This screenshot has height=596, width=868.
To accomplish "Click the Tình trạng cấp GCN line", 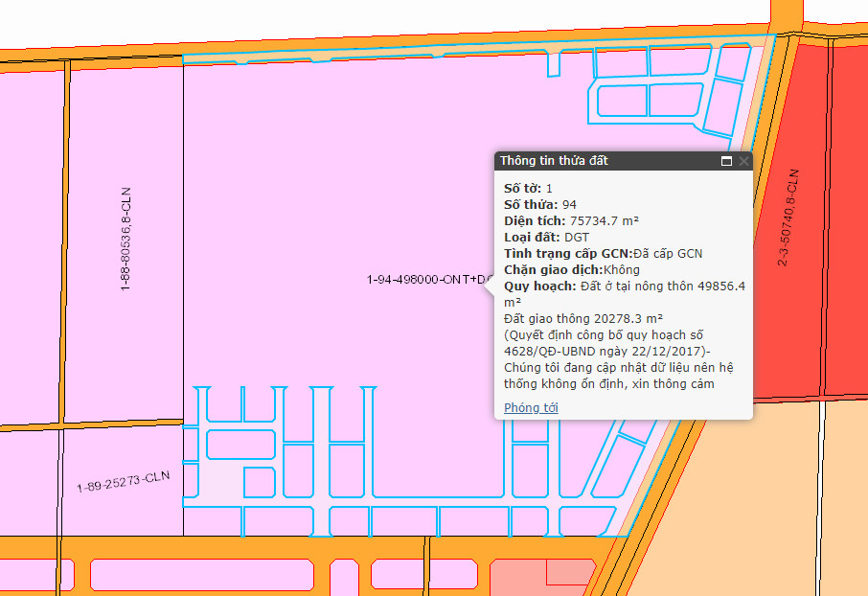I will (603, 253).
